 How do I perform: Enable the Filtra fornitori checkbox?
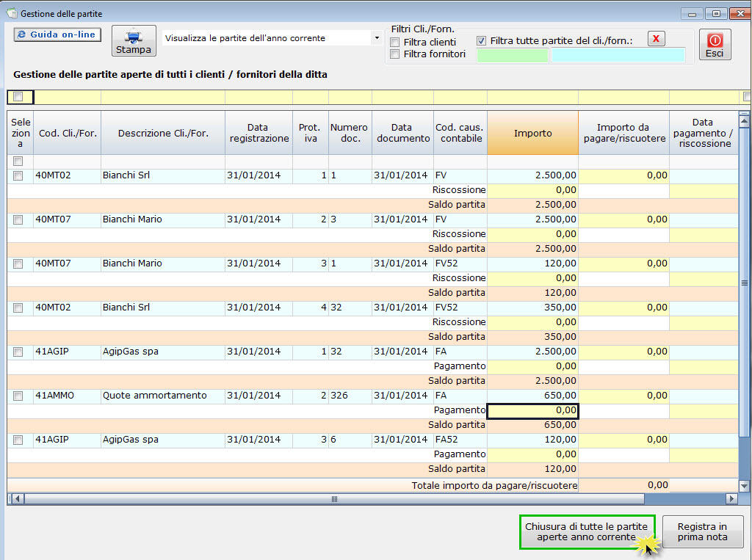pos(394,54)
